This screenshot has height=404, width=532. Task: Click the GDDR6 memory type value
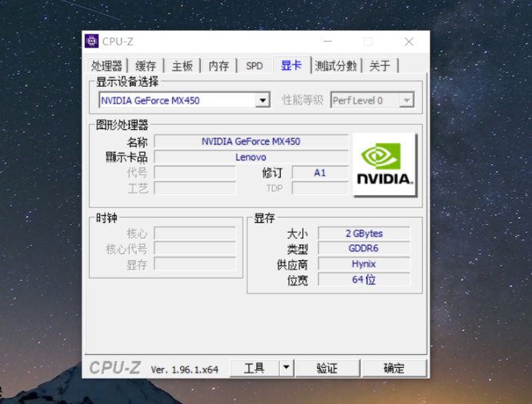364,248
